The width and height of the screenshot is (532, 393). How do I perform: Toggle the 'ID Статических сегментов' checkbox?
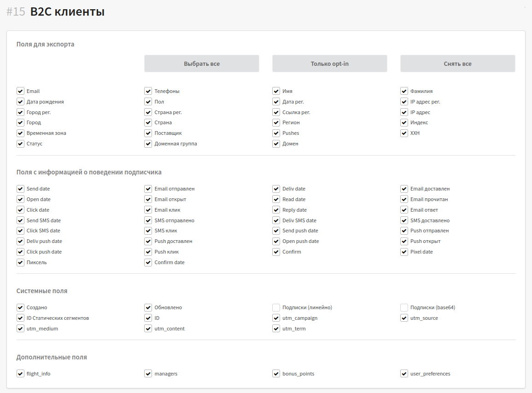(x=20, y=318)
